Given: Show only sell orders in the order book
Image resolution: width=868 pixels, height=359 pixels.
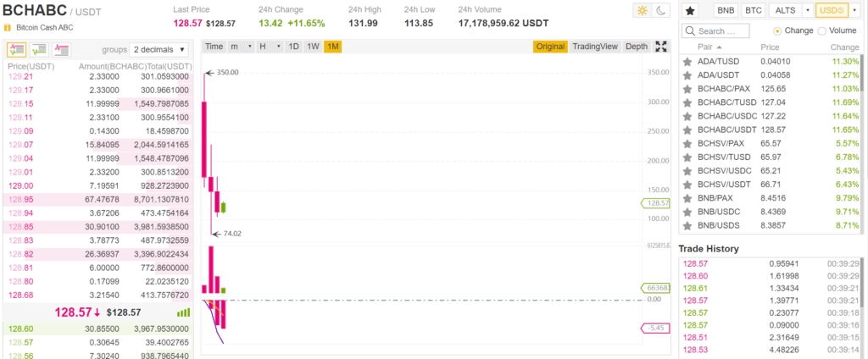Looking at the screenshot, I should point(61,50).
